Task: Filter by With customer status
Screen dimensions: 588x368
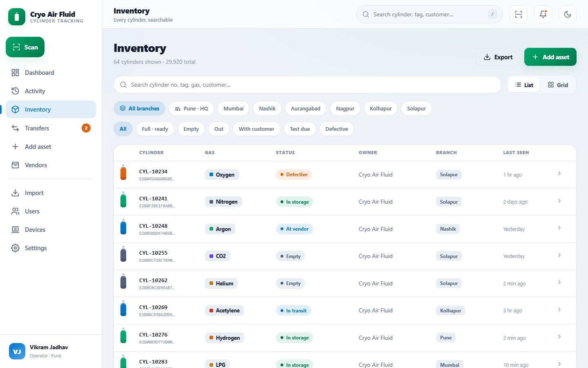Action: [256, 129]
